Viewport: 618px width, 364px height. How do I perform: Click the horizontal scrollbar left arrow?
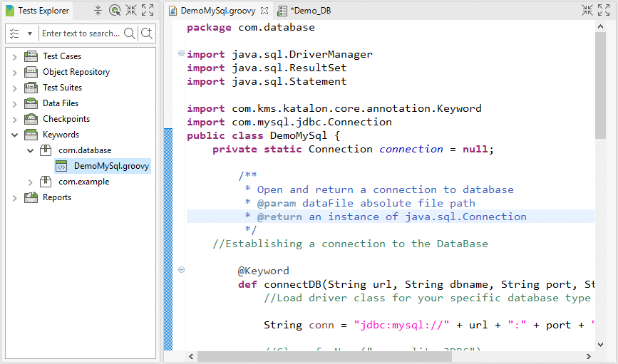tap(192, 356)
